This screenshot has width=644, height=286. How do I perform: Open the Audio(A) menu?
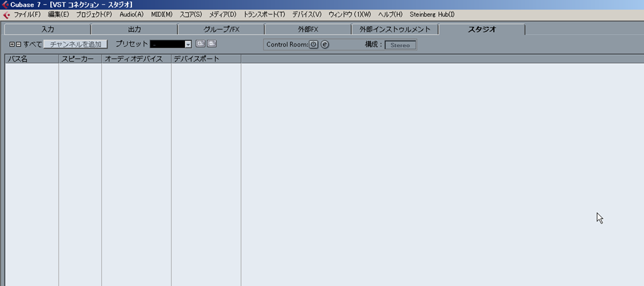131,14
